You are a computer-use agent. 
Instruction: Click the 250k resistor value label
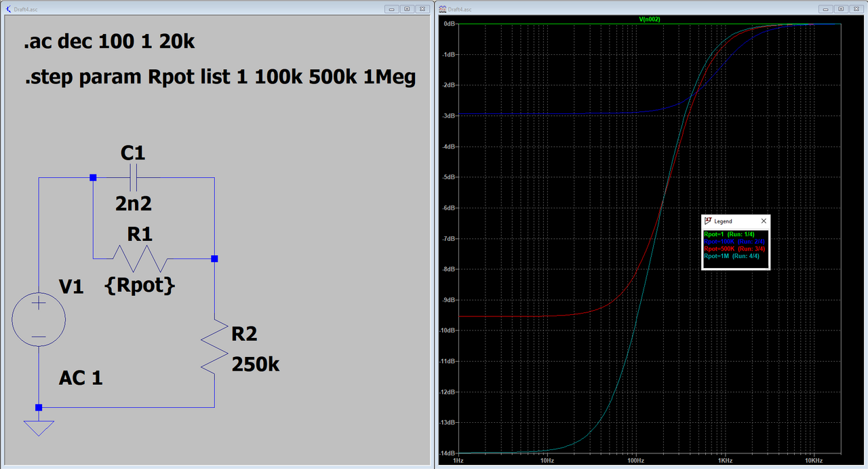[x=255, y=364]
